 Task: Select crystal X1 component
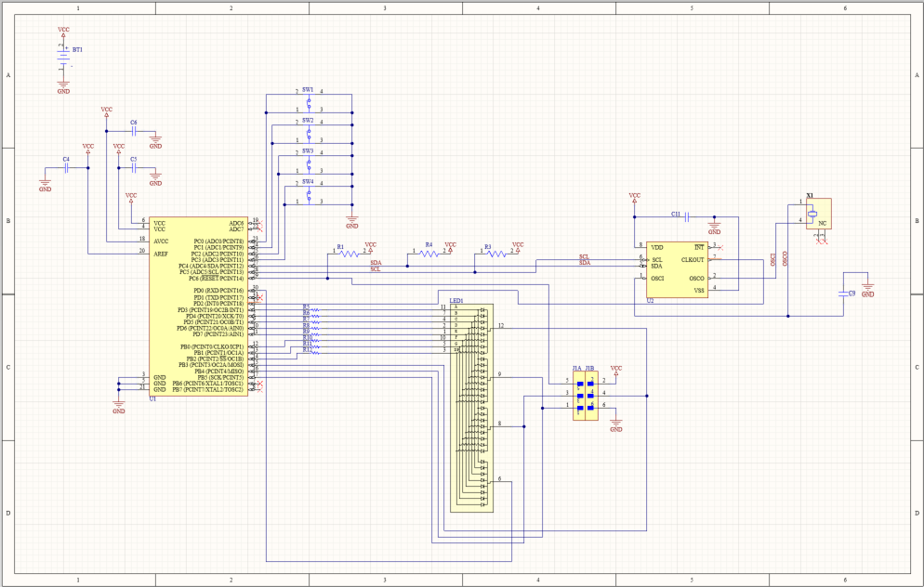pyautogui.click(x=819, y=214)
